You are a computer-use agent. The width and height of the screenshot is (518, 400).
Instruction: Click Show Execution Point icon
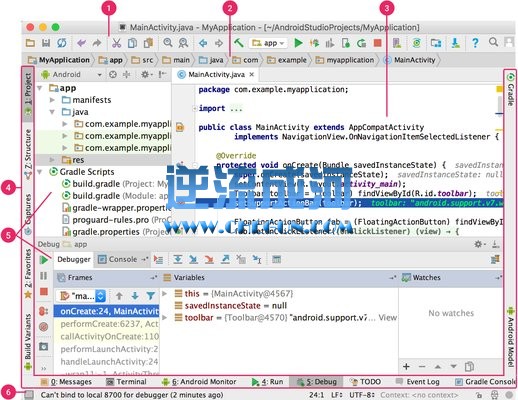click(158, 259)
